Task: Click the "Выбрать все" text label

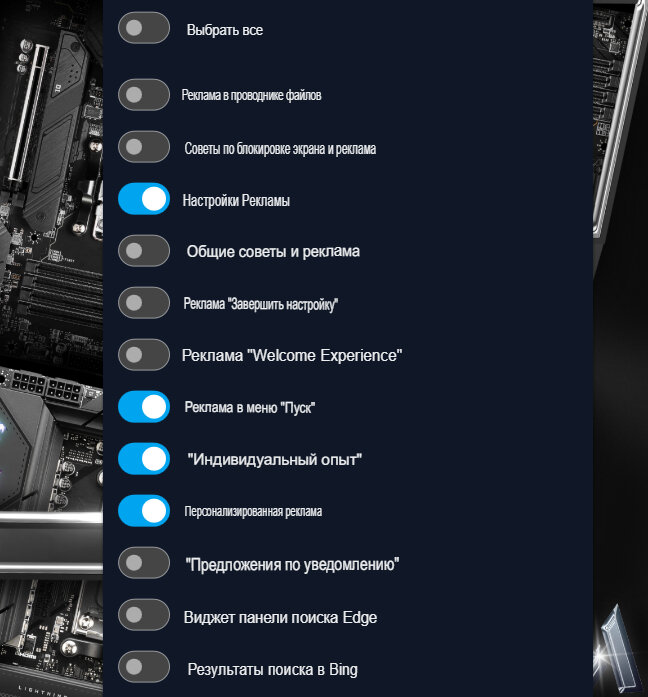Action: [225, 30]
